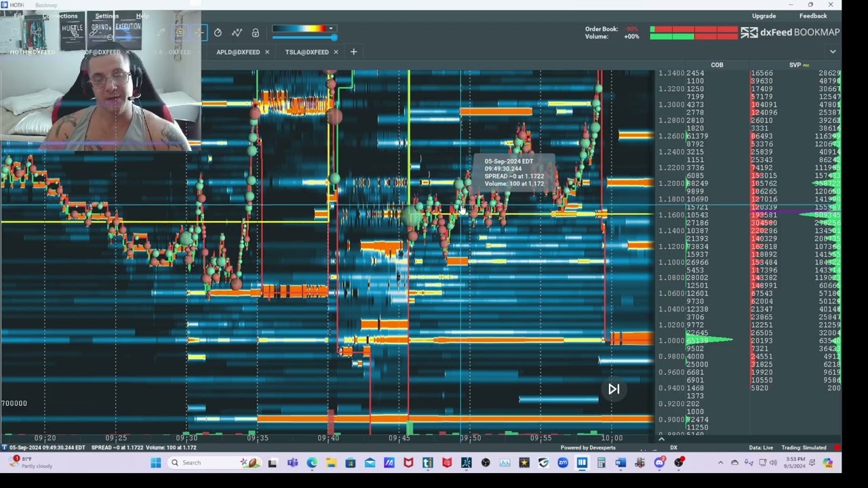Click the taskbar Search box
This screenshot has width=868, height=488.
(216, 463)
